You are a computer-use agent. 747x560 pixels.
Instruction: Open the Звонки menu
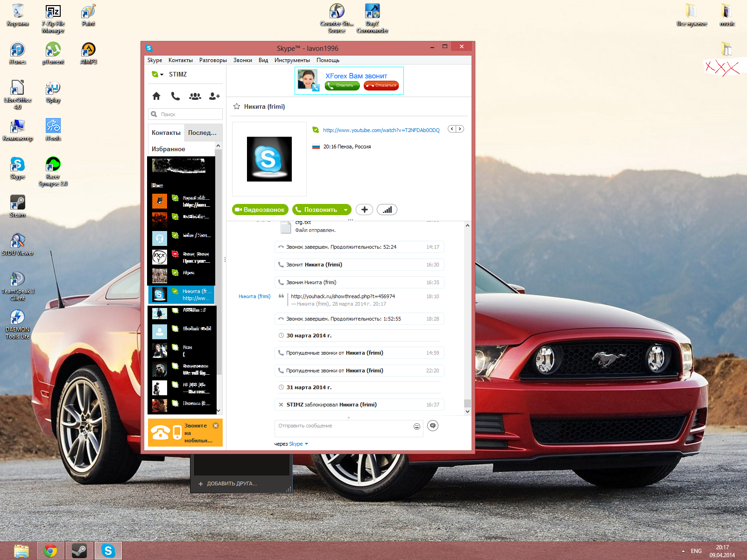coord(243,60)
